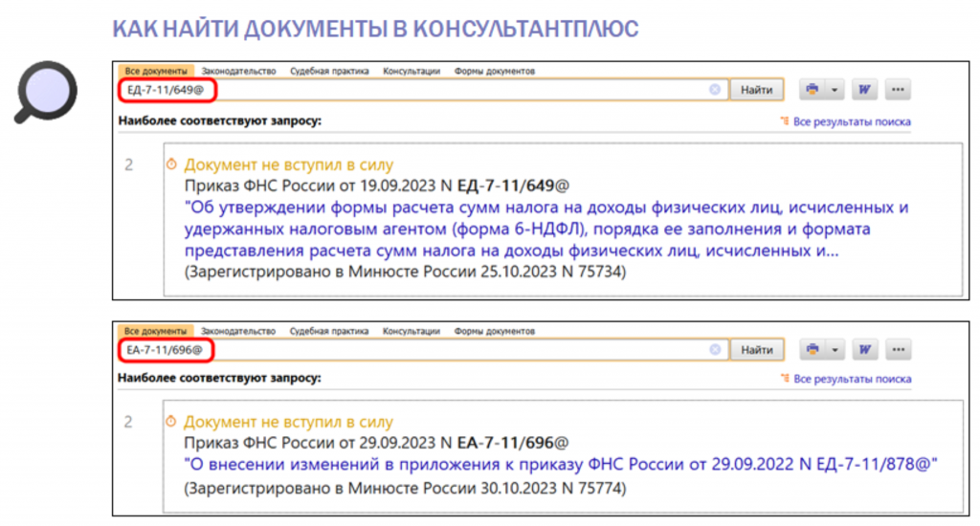The image size is (980, 526).
Task: Click Документ не вступил в силу in lower result
Action: tap(288, 423)
